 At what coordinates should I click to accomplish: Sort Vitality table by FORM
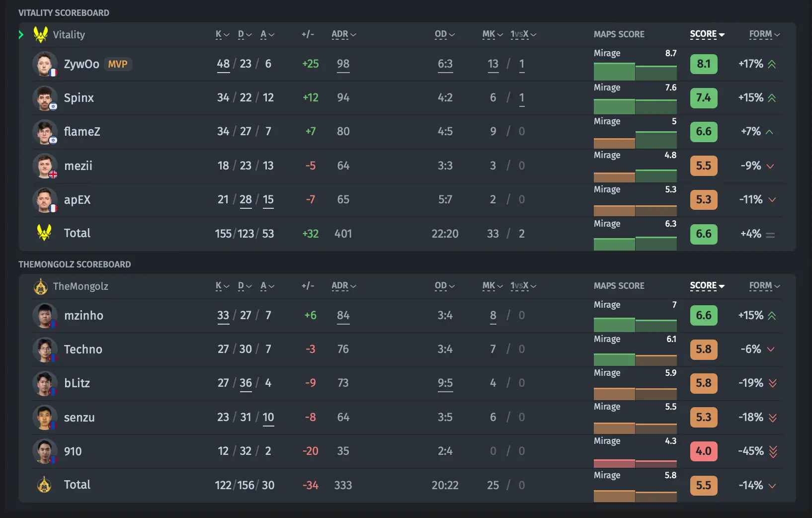(765, 34)
